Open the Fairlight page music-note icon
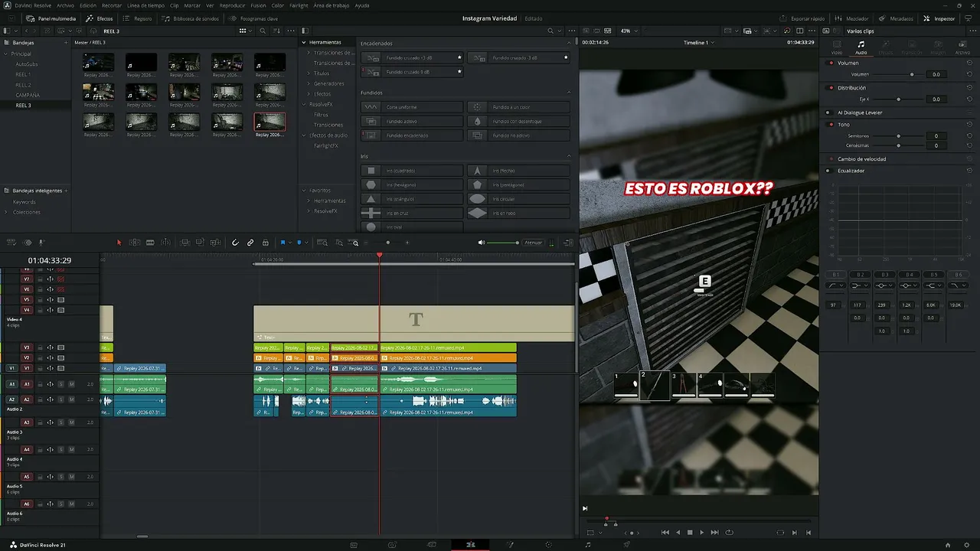This screenshot has width=980, height=551. pos(588,545)
